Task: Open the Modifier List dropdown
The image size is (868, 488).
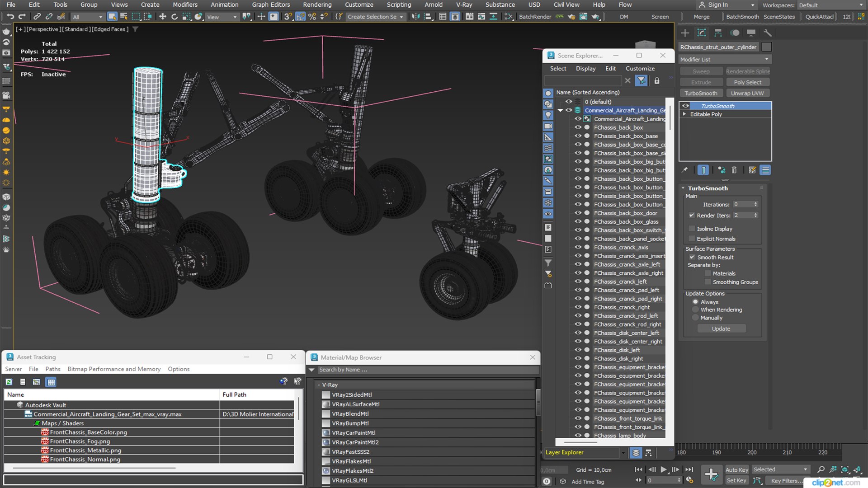Action: (x=725, y=59)
